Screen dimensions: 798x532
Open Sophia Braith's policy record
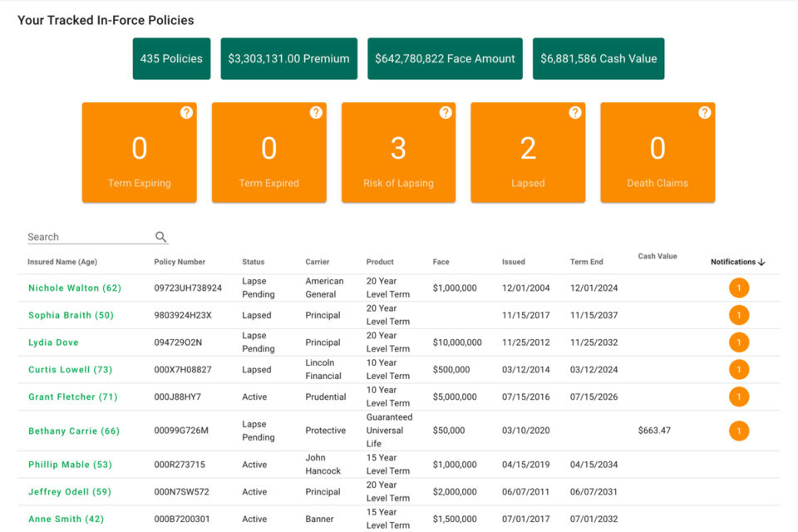tap(71, 316)
